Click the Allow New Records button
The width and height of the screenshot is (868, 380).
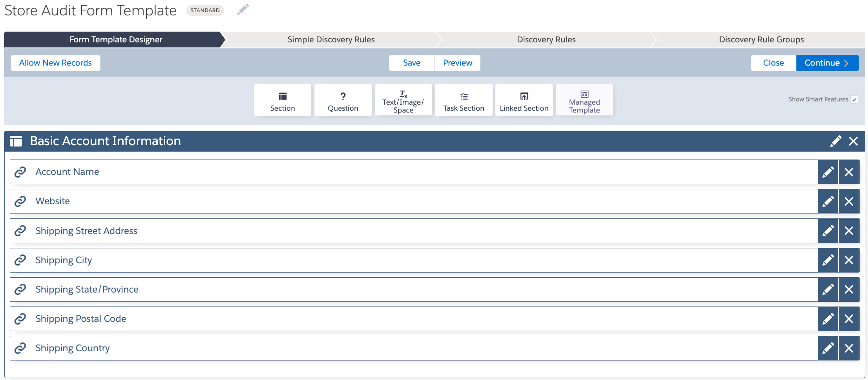tap(55, 63)
